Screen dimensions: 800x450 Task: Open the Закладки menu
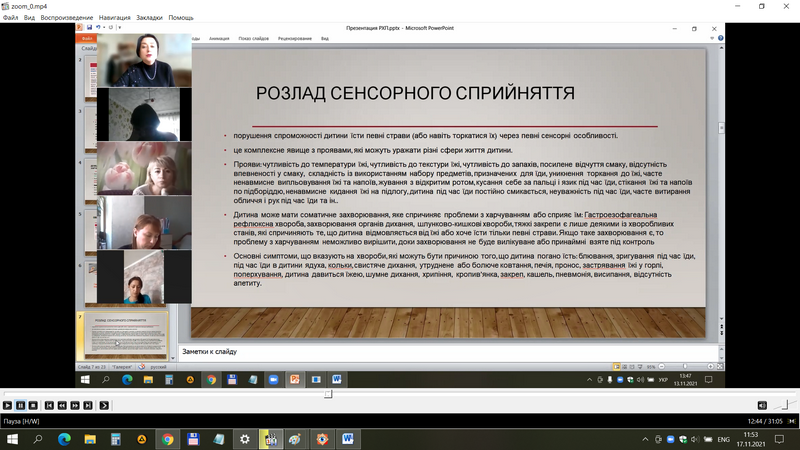[x=149, y=17]
